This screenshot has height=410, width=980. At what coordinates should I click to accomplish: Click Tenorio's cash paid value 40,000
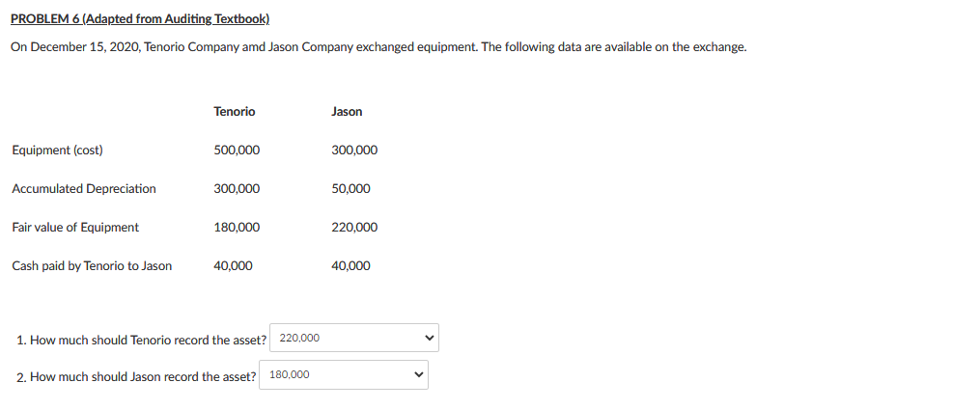[x=233, y=266]
